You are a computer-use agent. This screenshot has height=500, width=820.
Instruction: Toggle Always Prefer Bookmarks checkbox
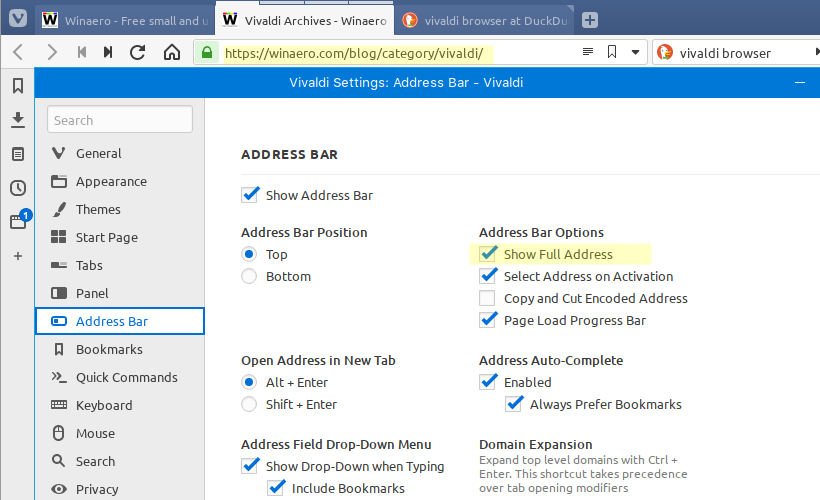[514, 404]
